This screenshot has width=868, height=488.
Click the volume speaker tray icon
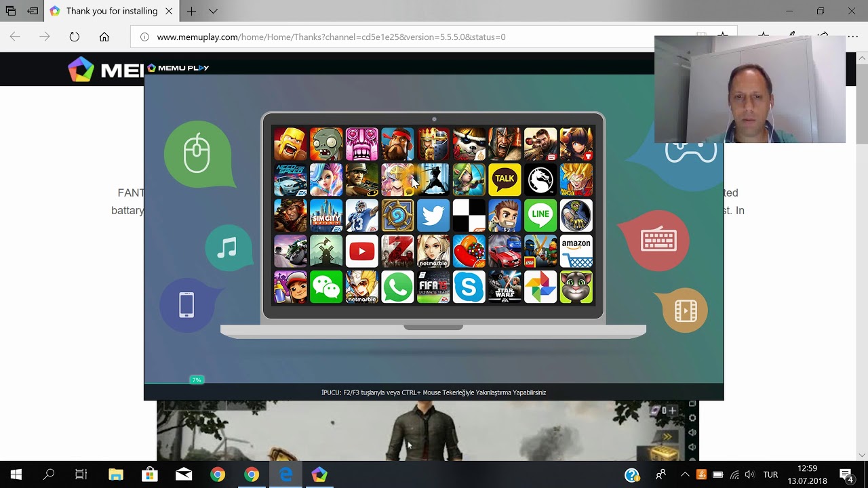tap(749, 474)
